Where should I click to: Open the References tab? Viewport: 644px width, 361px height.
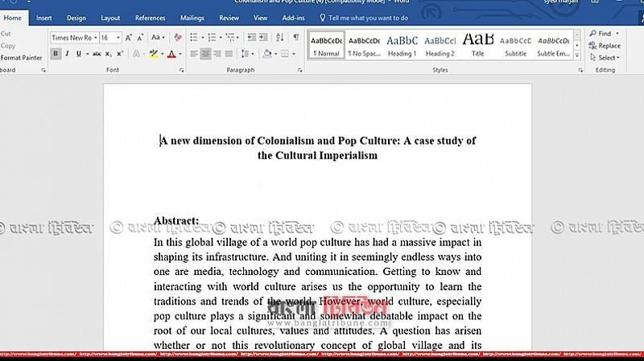150,18
